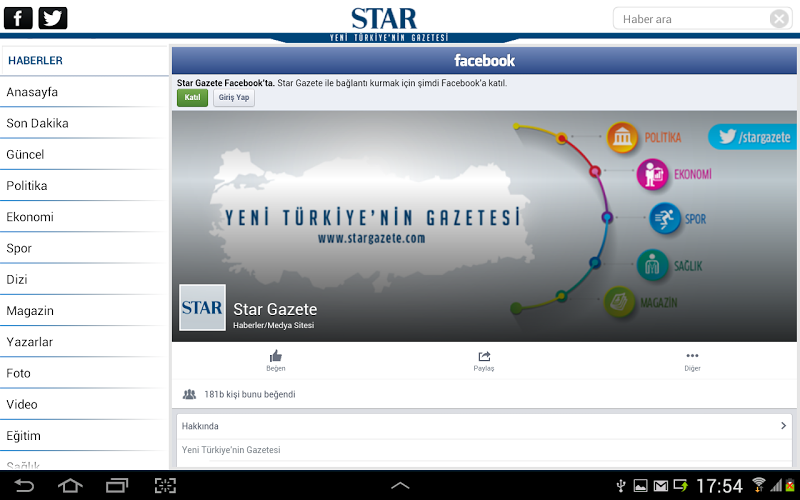800x500 pixels.
Task: Open Anasayfa in the sidebar
Action: coord(84,92)
